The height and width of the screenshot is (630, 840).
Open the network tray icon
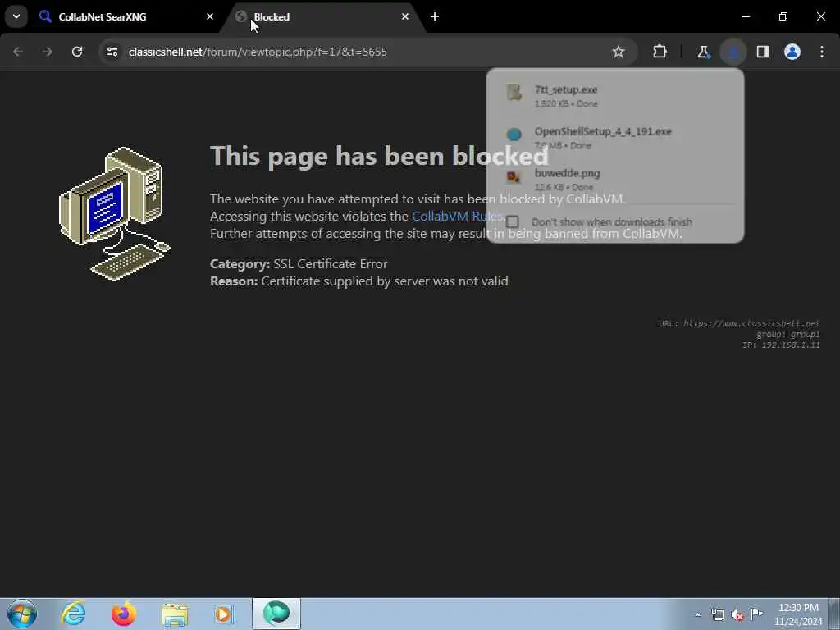coord(717,614)
